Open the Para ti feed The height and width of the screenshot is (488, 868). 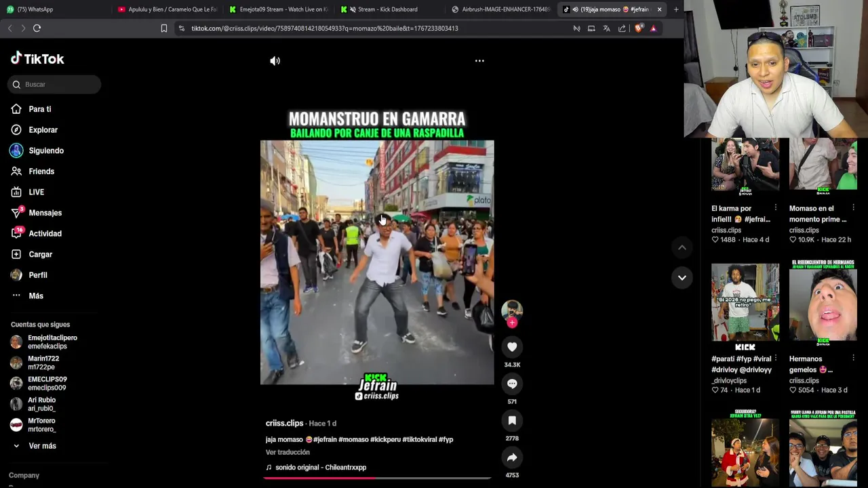click(39, 109)
